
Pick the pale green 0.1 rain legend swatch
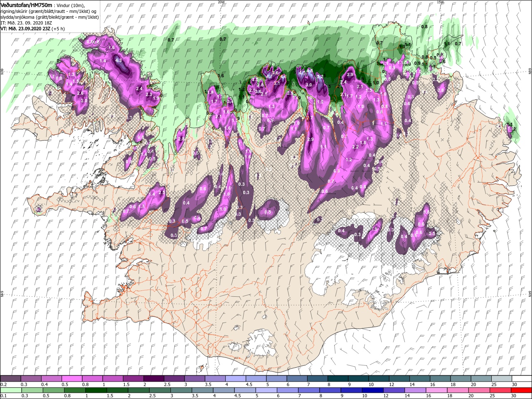coord(11,390)
